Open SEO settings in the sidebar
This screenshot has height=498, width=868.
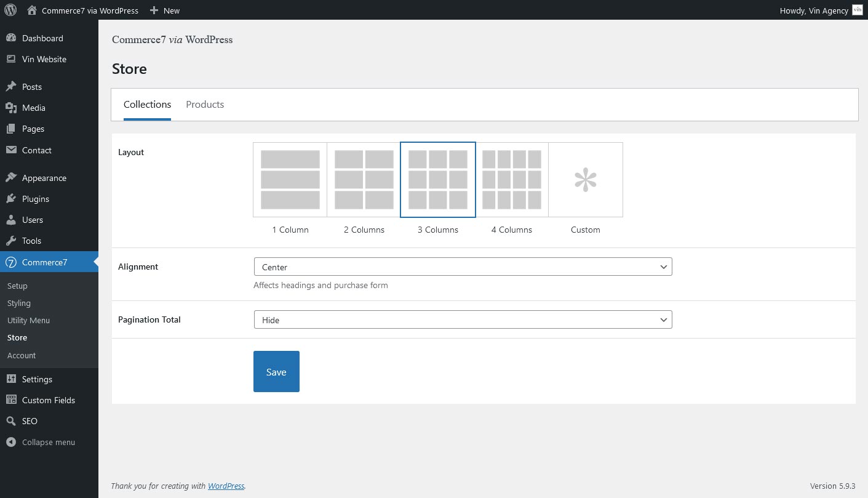pyautogui.click(x=30, y=421)
